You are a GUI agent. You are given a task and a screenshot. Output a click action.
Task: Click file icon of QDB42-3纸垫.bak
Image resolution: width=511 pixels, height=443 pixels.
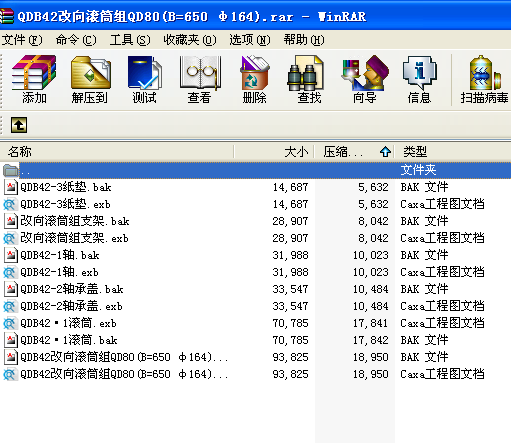(10, 187)
